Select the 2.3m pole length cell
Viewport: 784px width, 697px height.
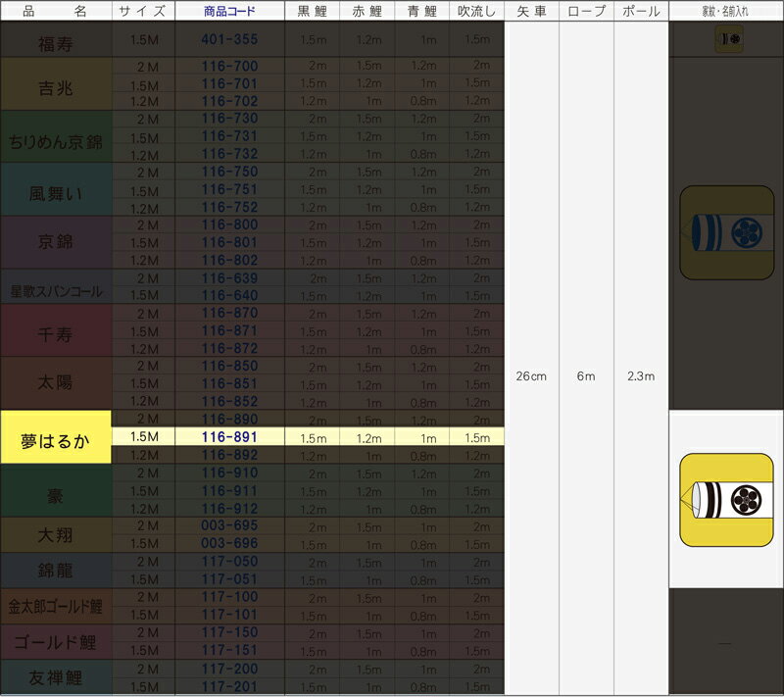[641, 376]
